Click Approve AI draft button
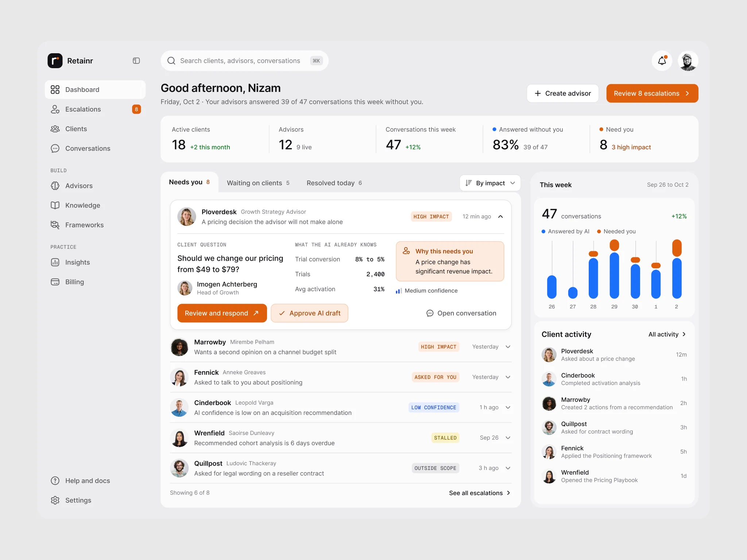 pyautogui.click(x=310, y=313)
